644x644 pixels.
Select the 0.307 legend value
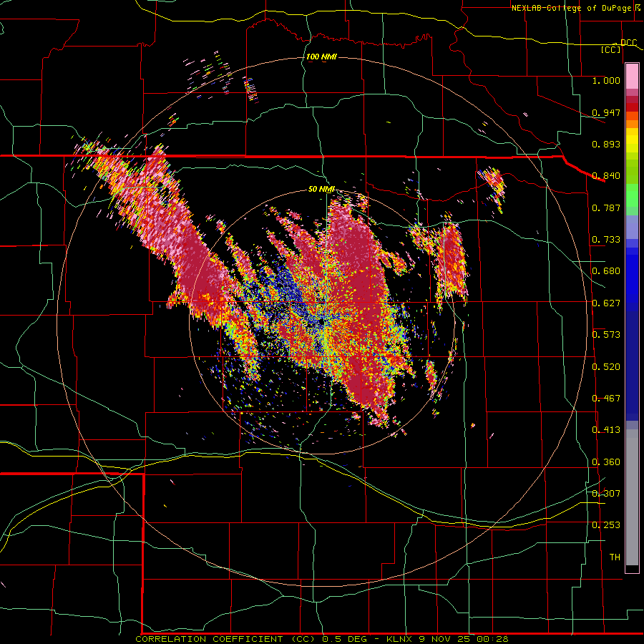(x=606, y=494)
